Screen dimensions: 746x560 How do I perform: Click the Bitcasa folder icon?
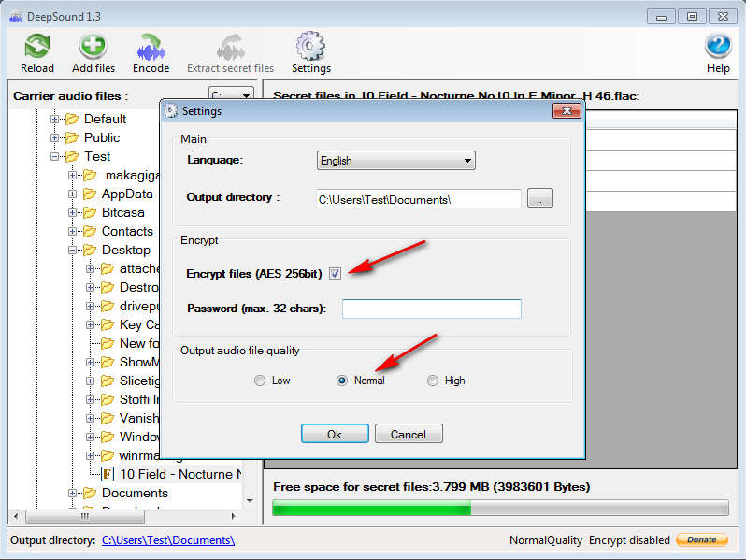click(90, 212)
